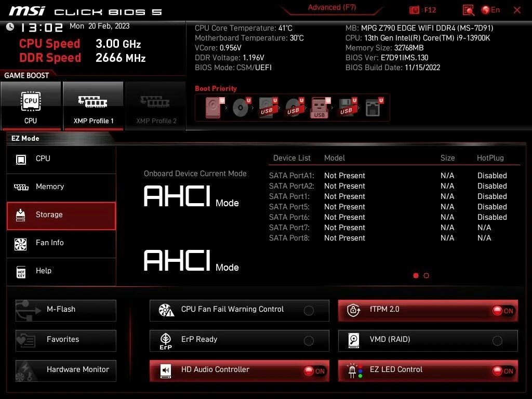This screenshot has height=399, width=532.
Task: Select the USB hard disk boot icon
Action: click(268, 108)
